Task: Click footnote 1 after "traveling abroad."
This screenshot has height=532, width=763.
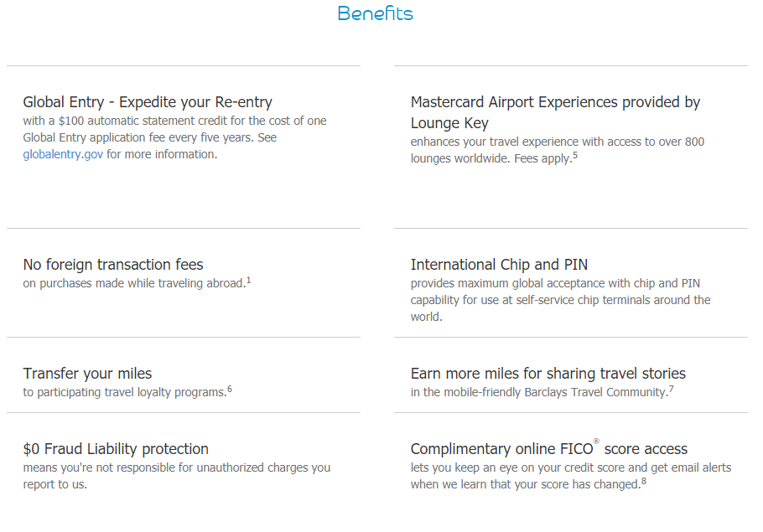Action: click(x=249, y=280)
